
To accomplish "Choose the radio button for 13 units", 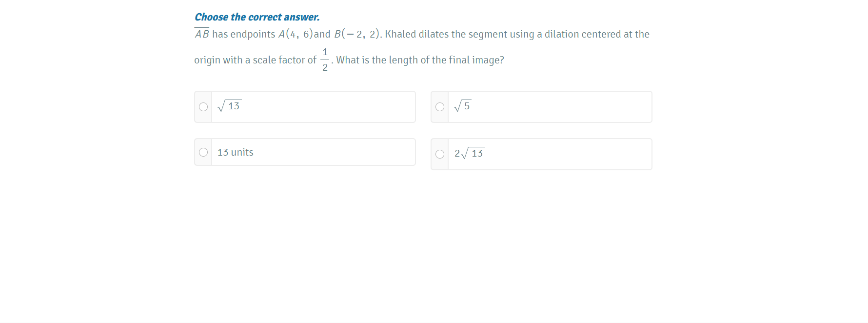I will pyautogui.click(x=203, y=152).
